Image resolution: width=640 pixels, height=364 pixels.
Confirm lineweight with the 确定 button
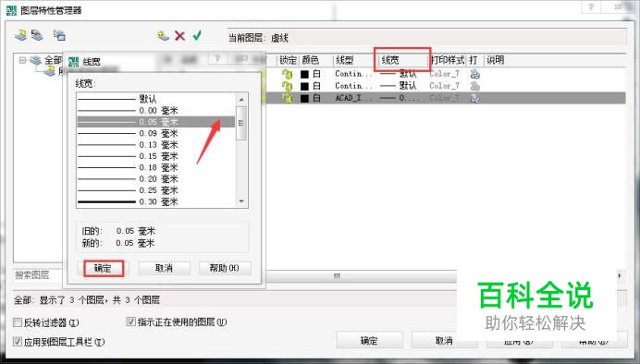(103, 269)
